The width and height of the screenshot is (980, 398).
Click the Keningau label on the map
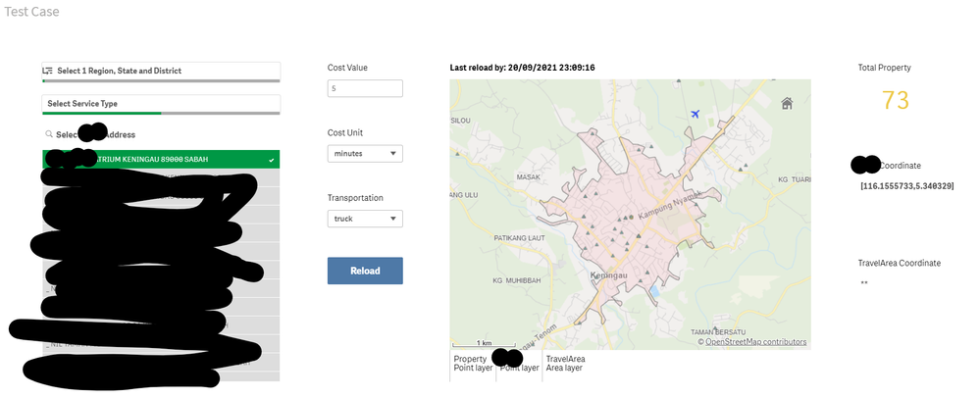pyautogui.click(x=608, y=274)
